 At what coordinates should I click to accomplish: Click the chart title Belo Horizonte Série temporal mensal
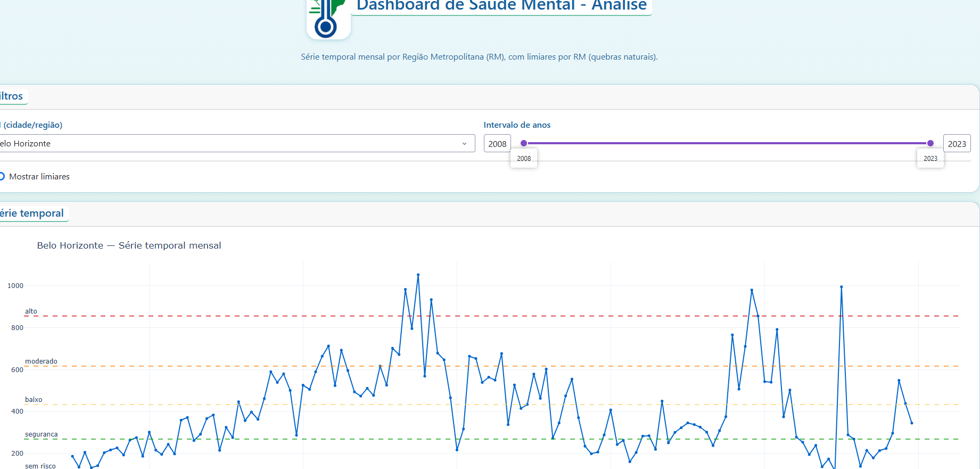point(129,245)
